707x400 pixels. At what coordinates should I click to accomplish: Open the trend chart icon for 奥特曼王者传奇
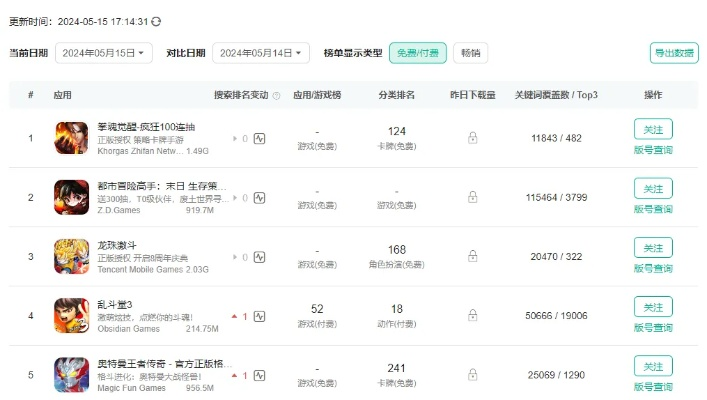(259, 376)
